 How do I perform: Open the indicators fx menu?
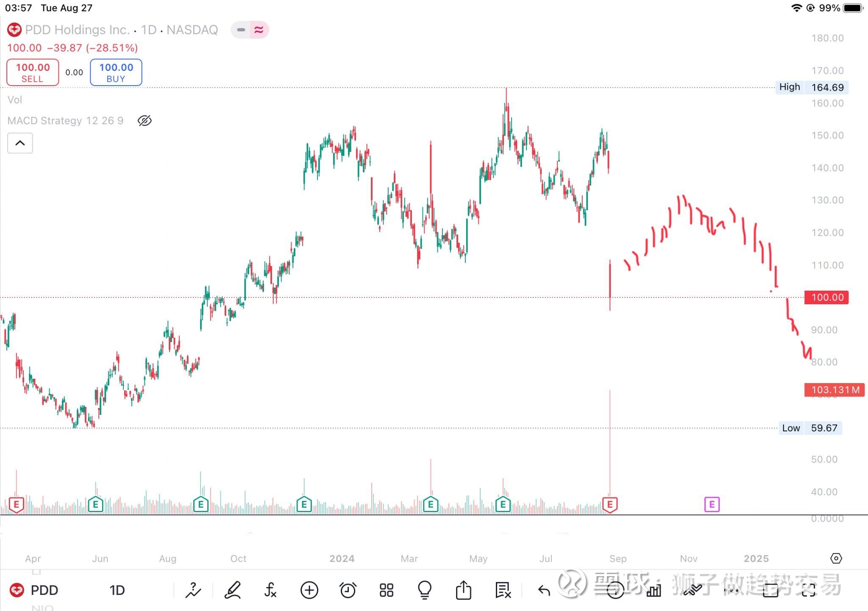point(270,590)
